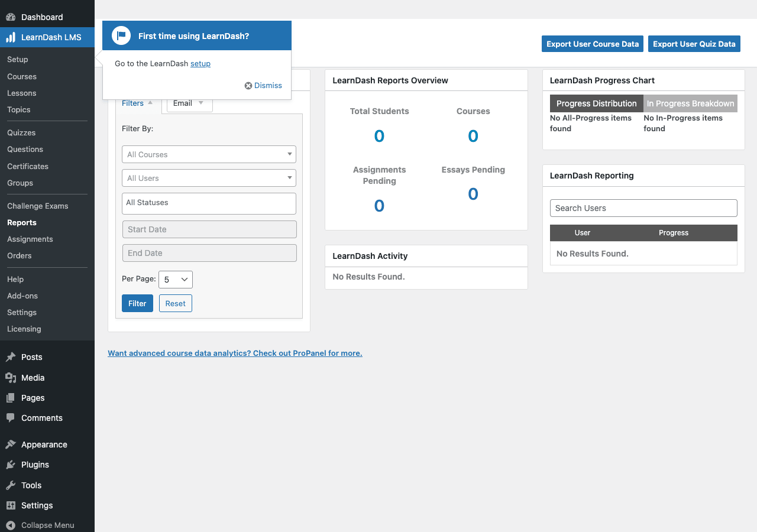
Task: Open the Email tab label
Action: pos(183,103)
